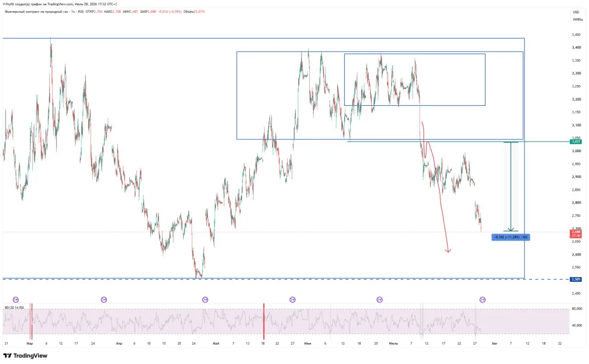Click the contract rollover marker in late May
The height and width of the screenshot is (364, 589).
(293, 300)
